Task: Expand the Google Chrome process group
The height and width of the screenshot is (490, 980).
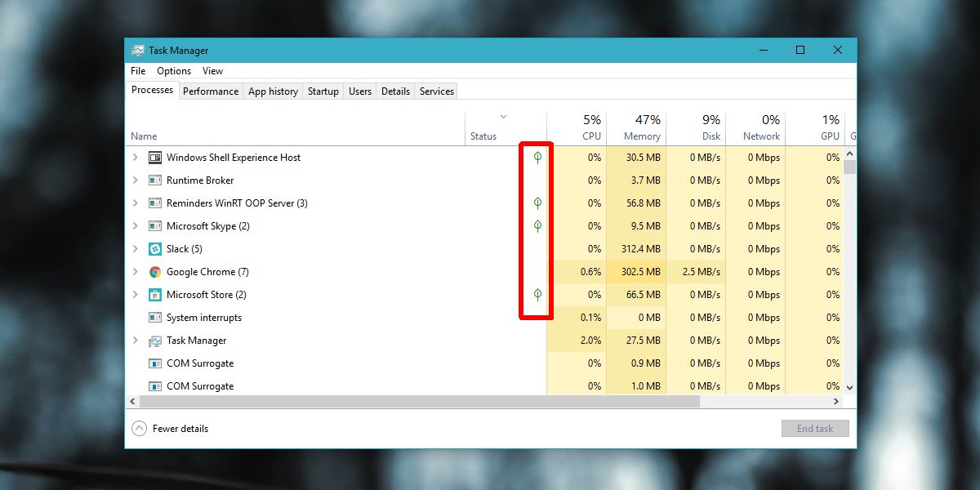Action: 135,272
